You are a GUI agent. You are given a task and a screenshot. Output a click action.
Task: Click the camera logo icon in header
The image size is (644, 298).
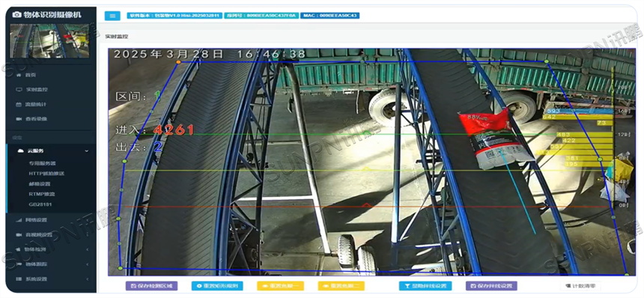[x=16, y=15]
